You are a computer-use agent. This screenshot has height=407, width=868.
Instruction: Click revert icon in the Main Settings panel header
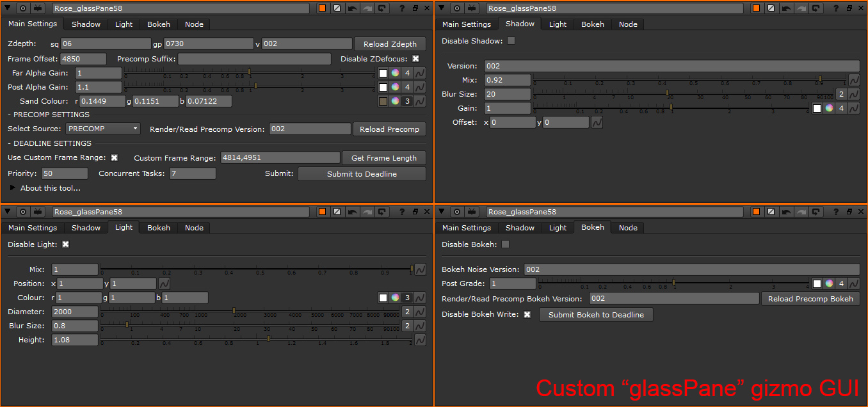(382, 8)
